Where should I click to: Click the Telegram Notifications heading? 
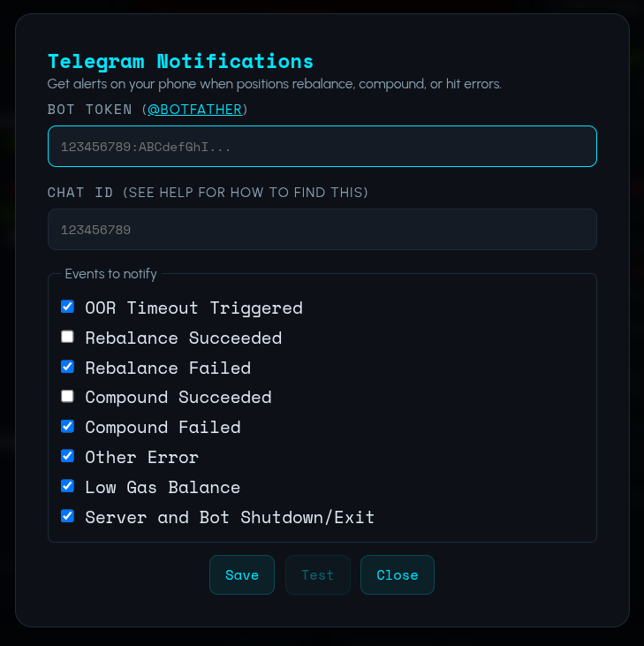click(x=180, y=62)
